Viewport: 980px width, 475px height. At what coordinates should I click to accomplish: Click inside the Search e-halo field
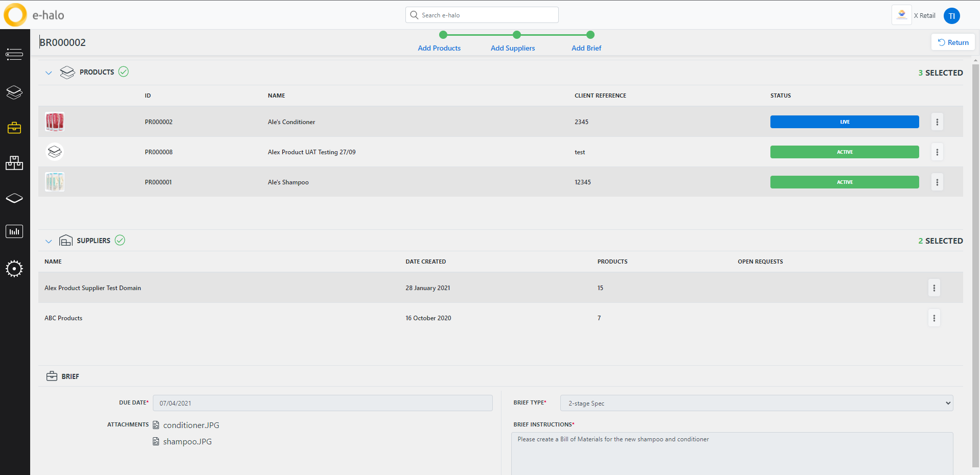tap(481, 15)
